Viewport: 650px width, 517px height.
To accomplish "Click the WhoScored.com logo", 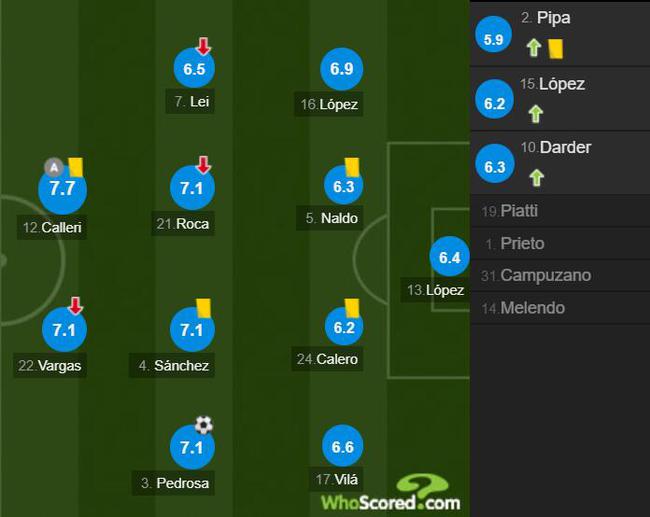I will click(391, 493).
